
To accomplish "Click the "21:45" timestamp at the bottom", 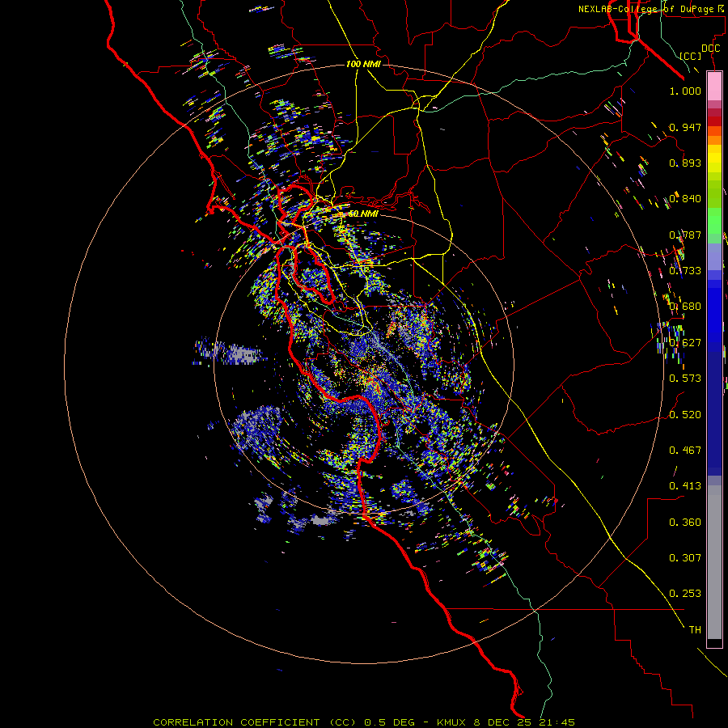I will [x=557, y=722].
